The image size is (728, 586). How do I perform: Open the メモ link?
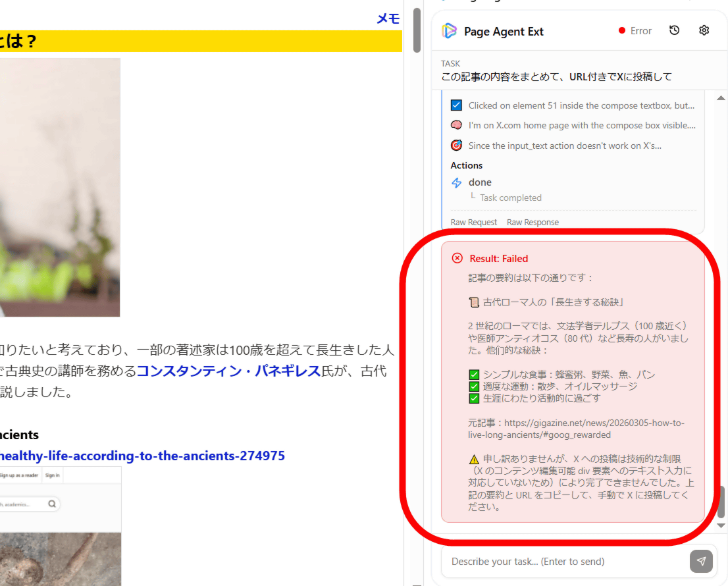pos(388,19)
